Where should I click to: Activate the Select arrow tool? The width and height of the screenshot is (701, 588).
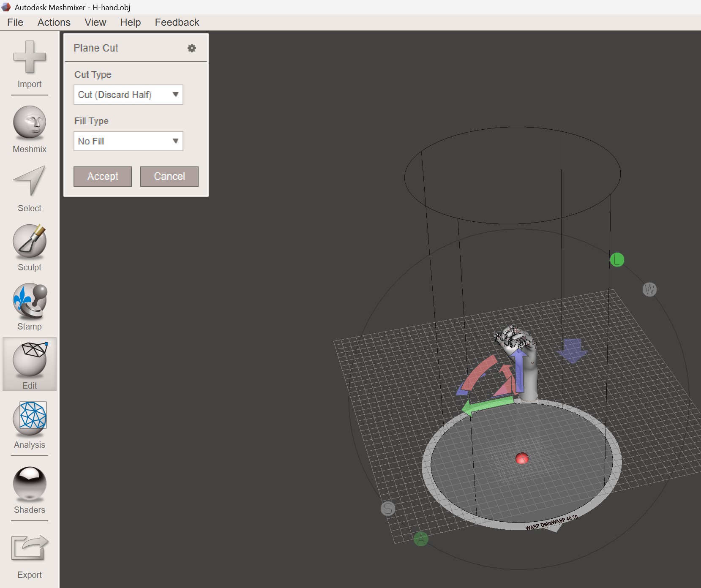[x=30, y=181]
